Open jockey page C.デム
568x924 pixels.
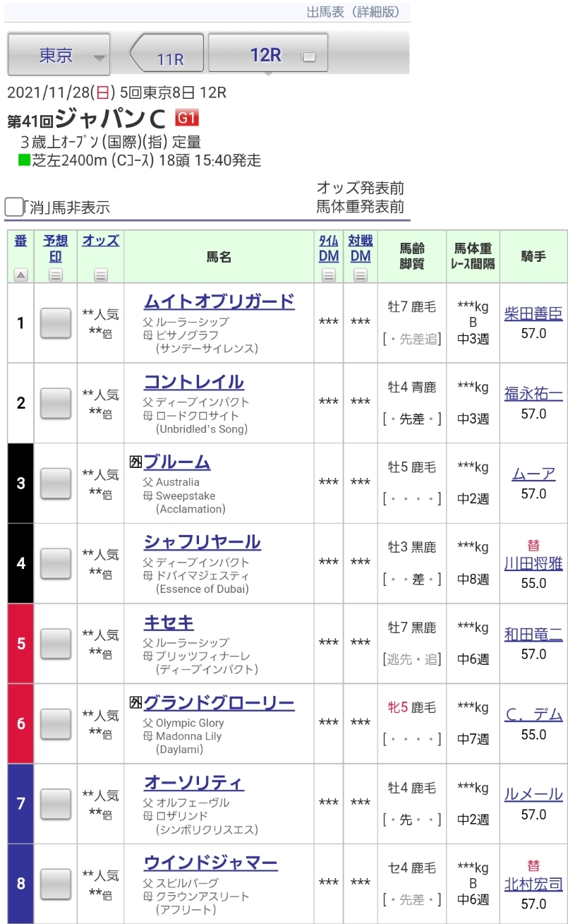click(533, 715)
